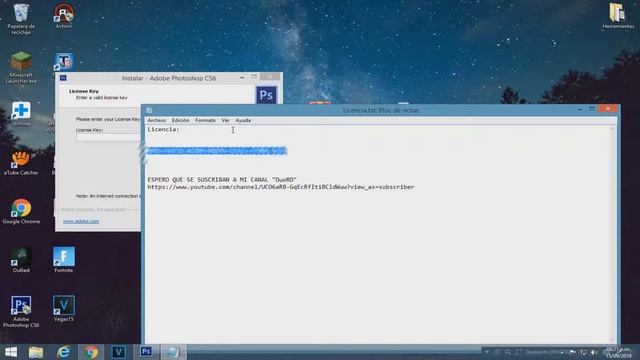Switch to Notepad in the taskbar
The width and height of the screenshot is (640, 360).
[x=173, y=352]
